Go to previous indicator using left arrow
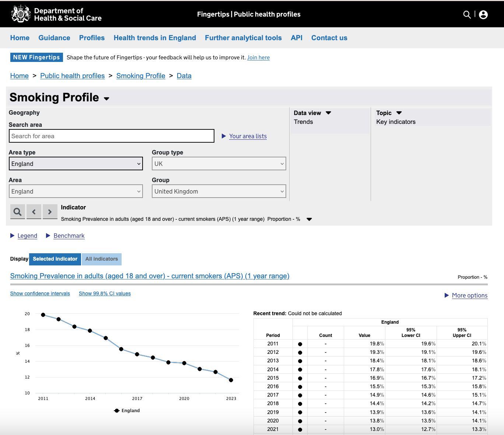The width and height of the screenshot is (504, 435). [x=34, y=212]
